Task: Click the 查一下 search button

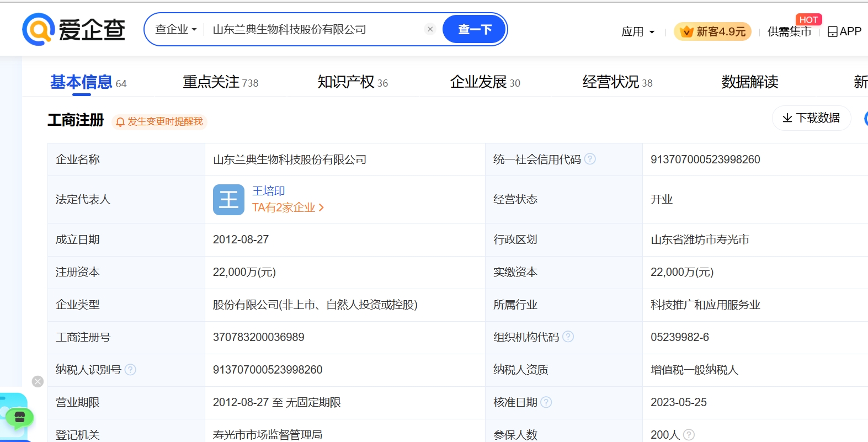Action: click(475, 29)
